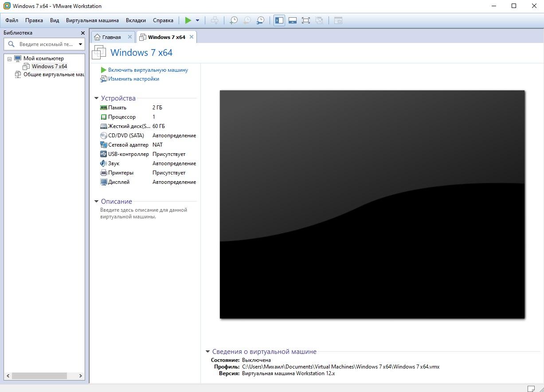Click the USB-контроллер device icon
Screen dimensions: 544x392
104,154
